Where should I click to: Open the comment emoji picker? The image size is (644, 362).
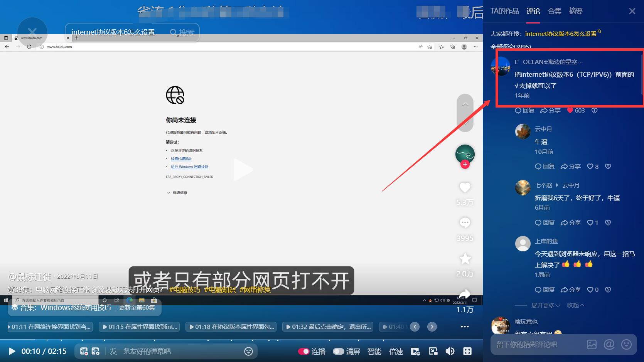627,345
